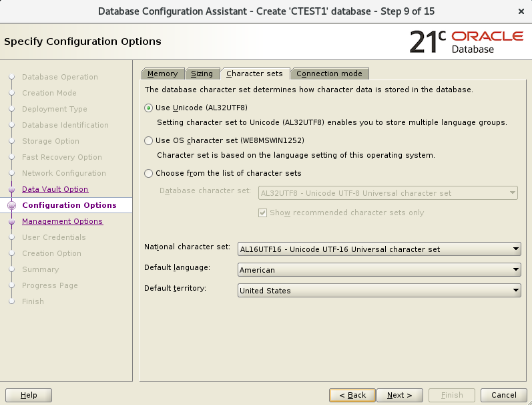Click the Deployment Type step
The width and height of the screenshot is (532, 405).
[55, 109]
